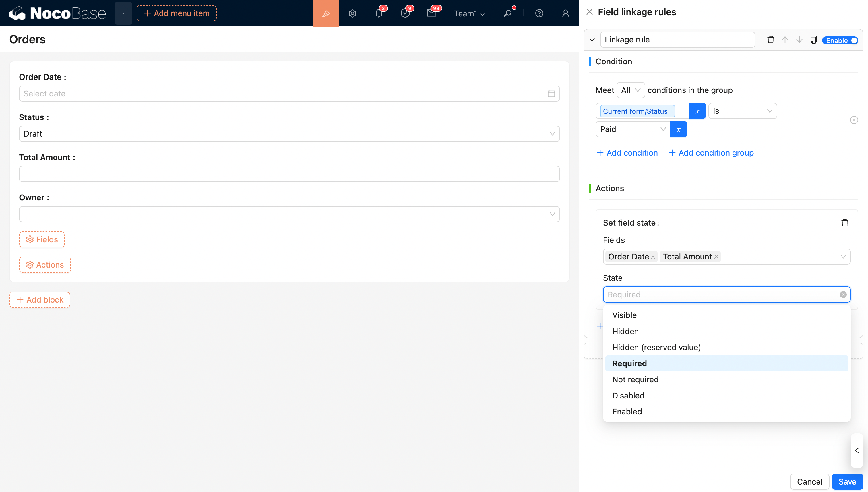868x492 pixels.
Task: Open the Status Draft dropdown
Action: point(289,134)
